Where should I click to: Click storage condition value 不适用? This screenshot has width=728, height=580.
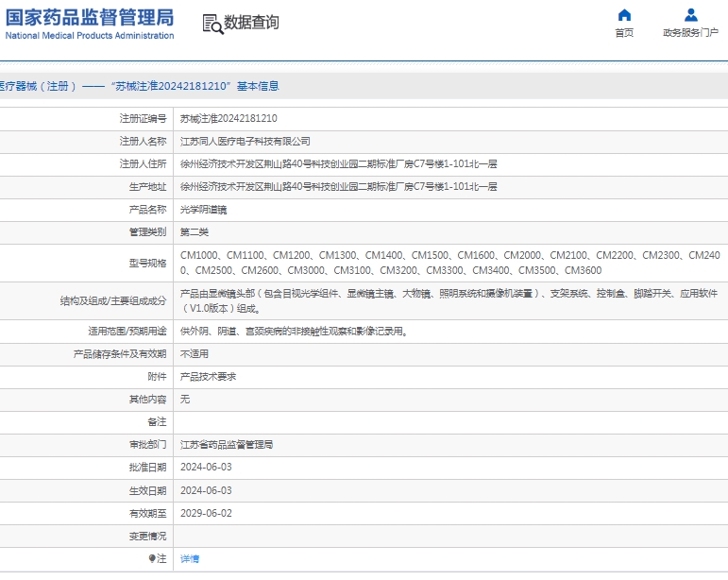click(195, 354)
